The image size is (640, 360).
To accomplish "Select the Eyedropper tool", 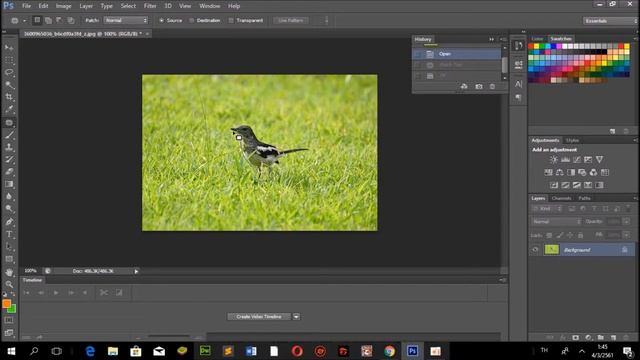I will (9, 109).
